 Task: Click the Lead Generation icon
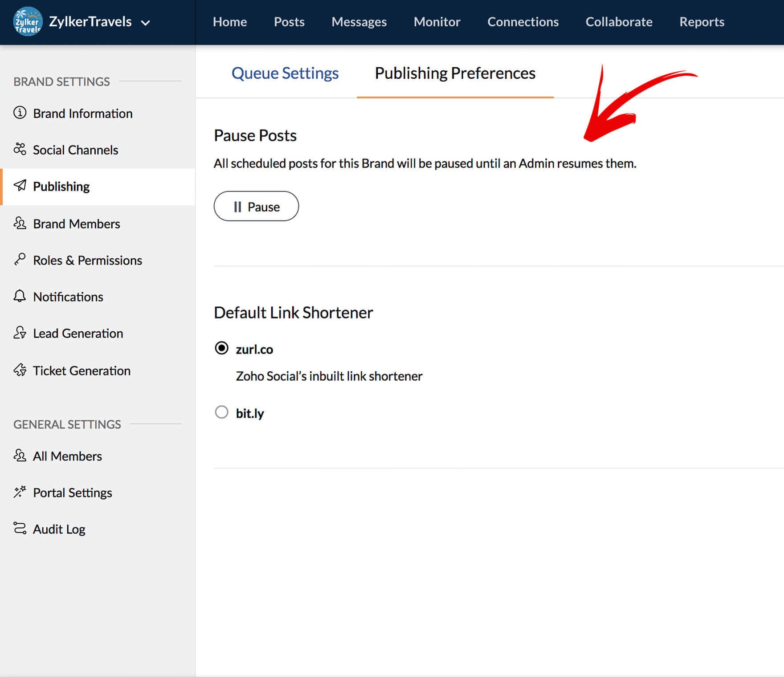click(x=20, y=333)
